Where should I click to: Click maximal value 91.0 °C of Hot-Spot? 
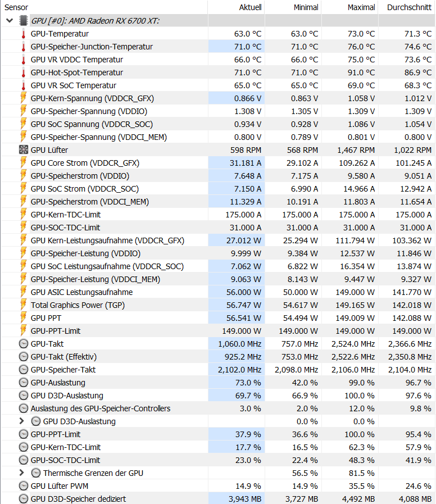[361, 72]
